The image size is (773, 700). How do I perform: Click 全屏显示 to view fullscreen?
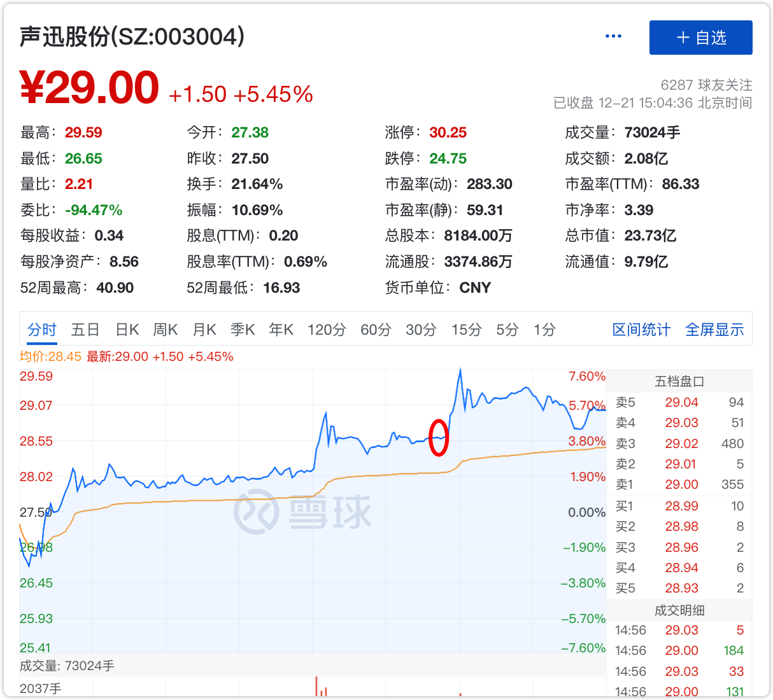click(x=714, y=330)
